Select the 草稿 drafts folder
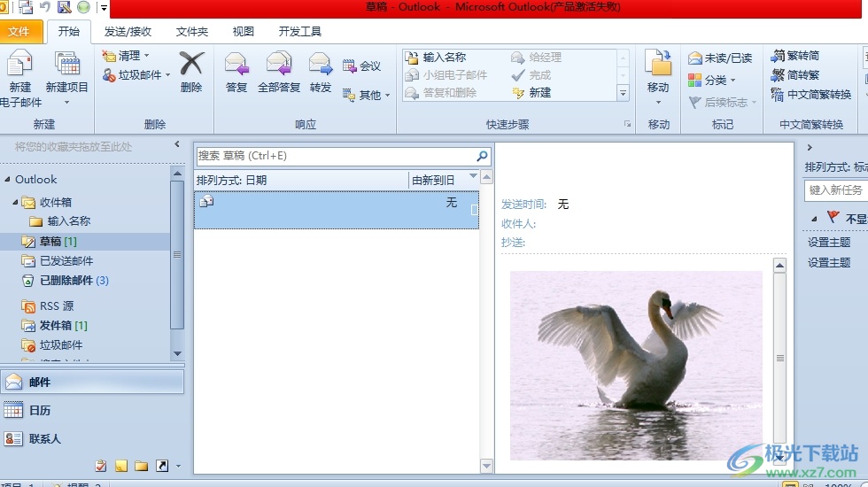Image resolution: width=868 pixels, height=487 pixels. (x=85, y=241)
